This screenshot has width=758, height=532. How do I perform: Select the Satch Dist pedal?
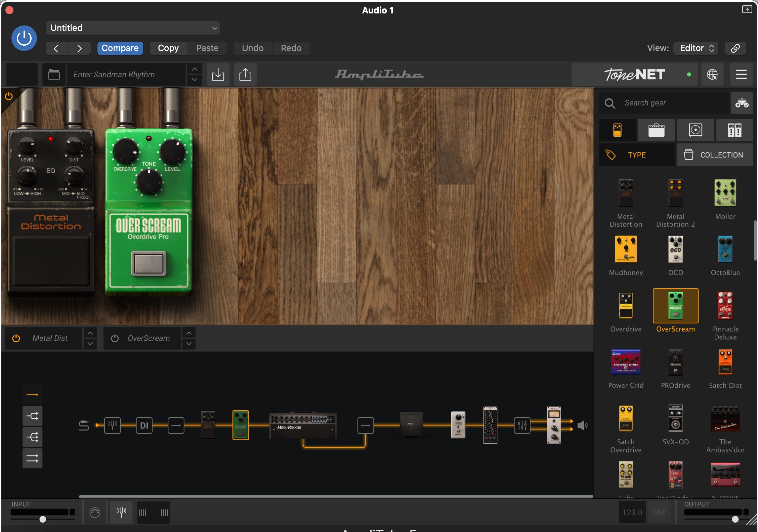725,362
